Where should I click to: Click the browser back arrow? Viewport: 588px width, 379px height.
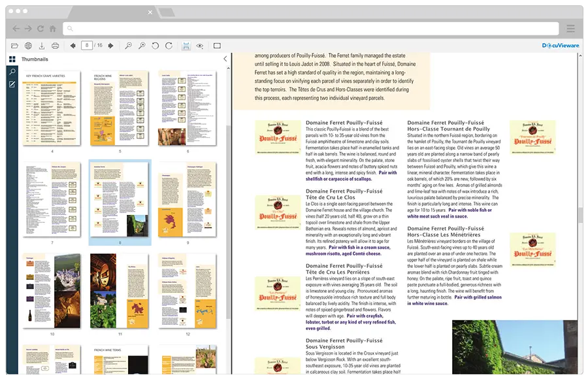16,29
